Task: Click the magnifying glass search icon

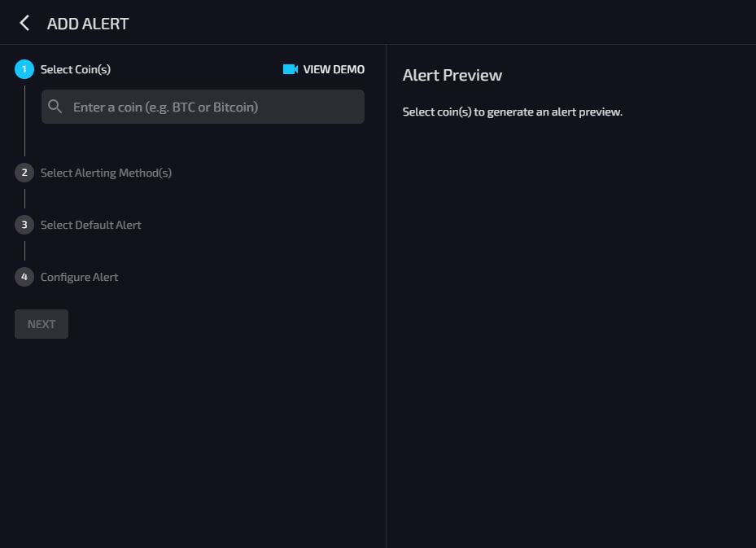Action: tap(55, 107)
